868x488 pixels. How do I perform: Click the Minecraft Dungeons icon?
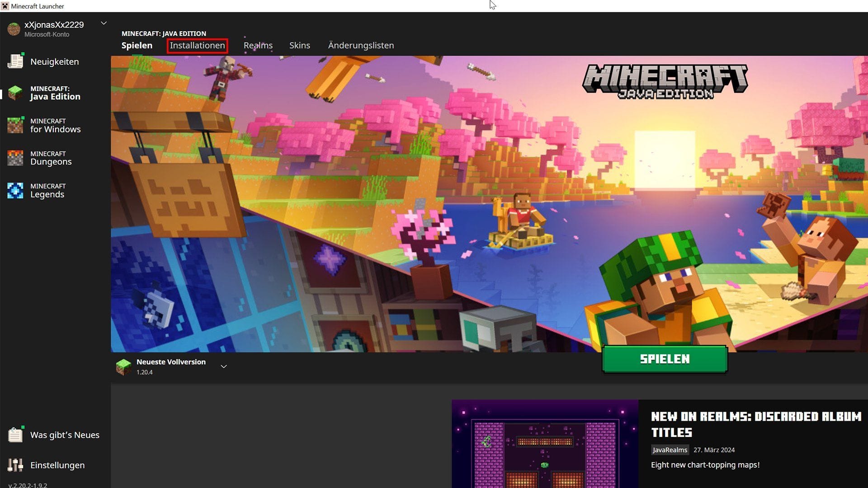pyautogui.click(x=15, y=158)
